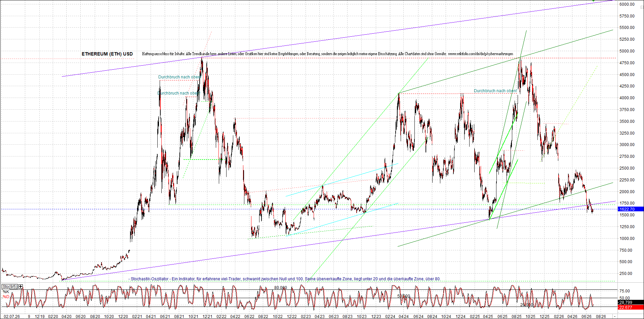Select the Sto(9/5) indicator label
This screenshot has height=319, width=644.
(x=10, y=287)
